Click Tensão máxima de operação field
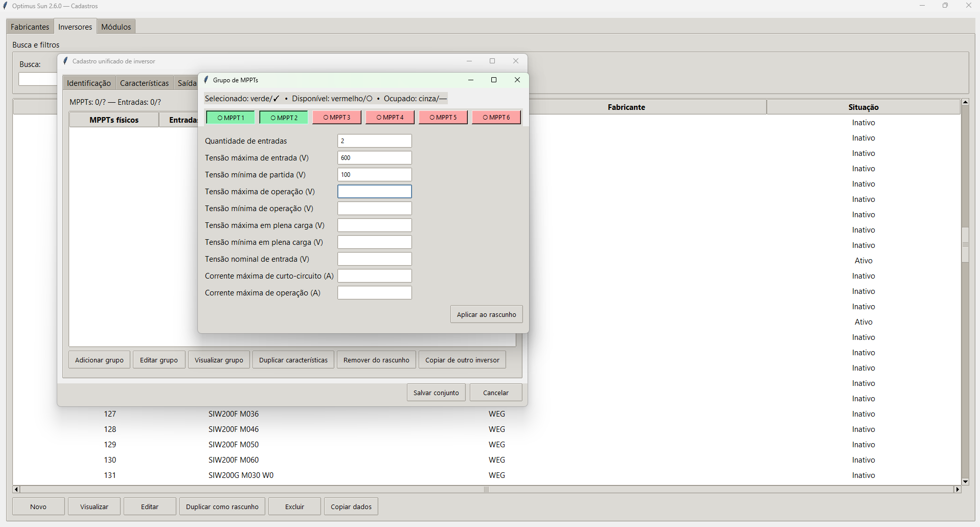Viewport: 980px width, 527px height. [x=375, y=192]
